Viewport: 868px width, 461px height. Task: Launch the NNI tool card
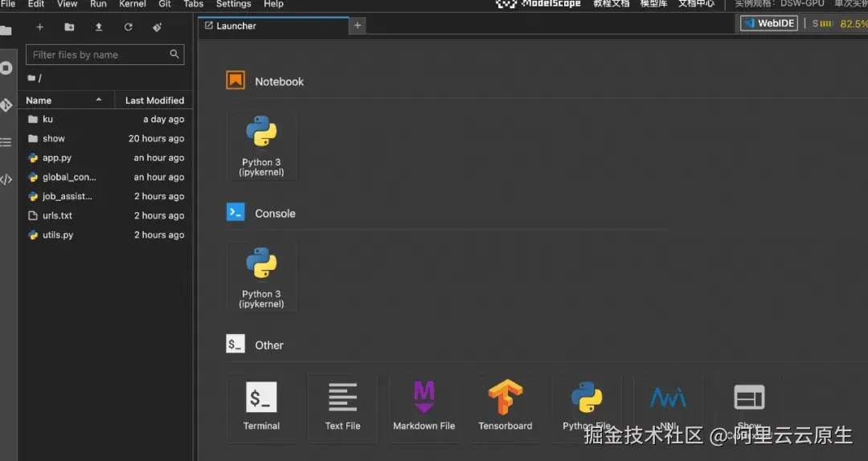(x=668, y=408)
